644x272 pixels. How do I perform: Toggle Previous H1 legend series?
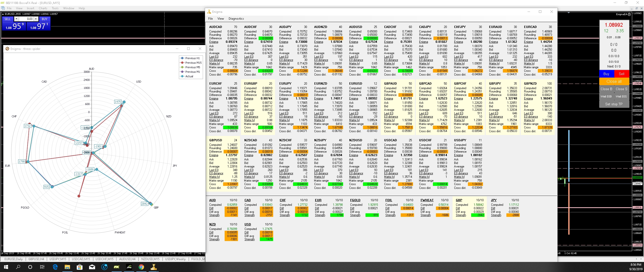[x=190, y=58]
